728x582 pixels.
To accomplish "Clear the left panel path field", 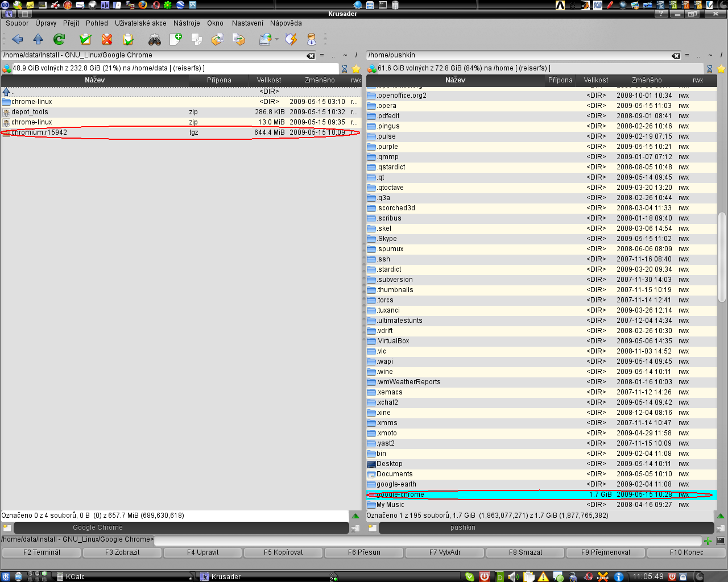I will pyautogui.click(x=311, y=56).
